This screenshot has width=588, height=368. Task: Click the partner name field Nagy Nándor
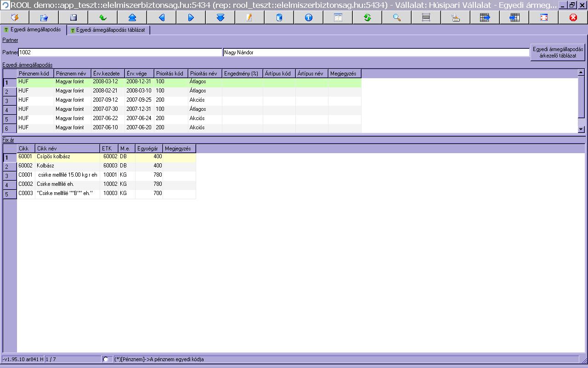[376, 52]
